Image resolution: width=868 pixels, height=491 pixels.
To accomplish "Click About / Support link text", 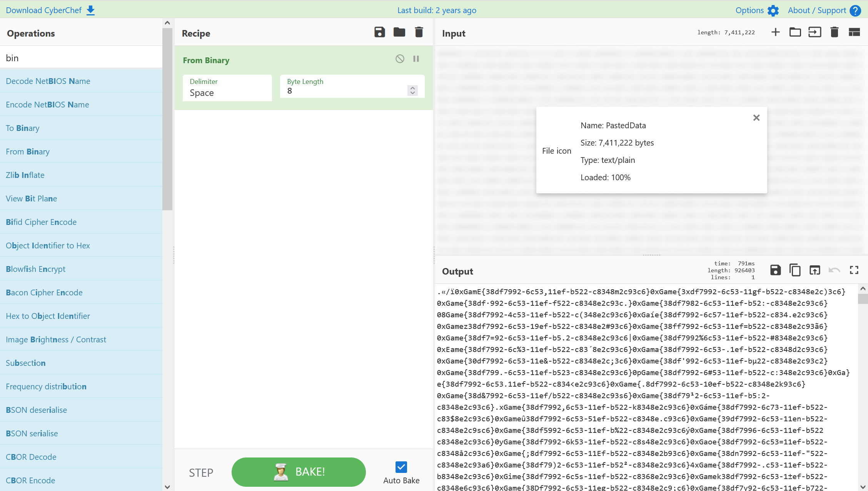I will coord(817,10).
